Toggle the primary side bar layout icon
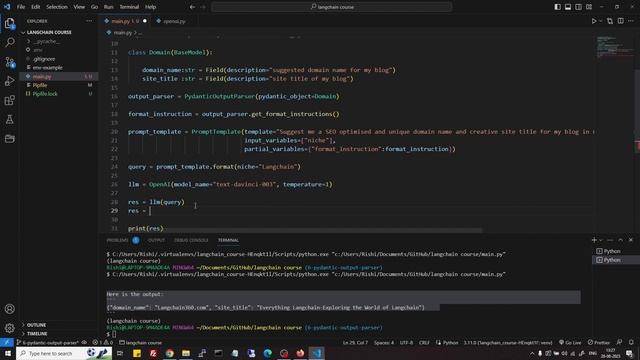Screen dimensions: 640x360 coord(558,7)
